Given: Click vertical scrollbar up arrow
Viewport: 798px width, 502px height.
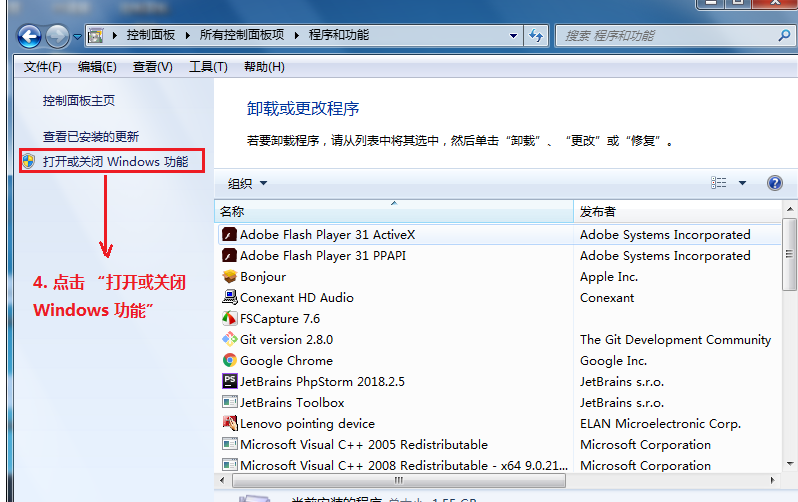Looking at the screenshot, I should [790, 209].
